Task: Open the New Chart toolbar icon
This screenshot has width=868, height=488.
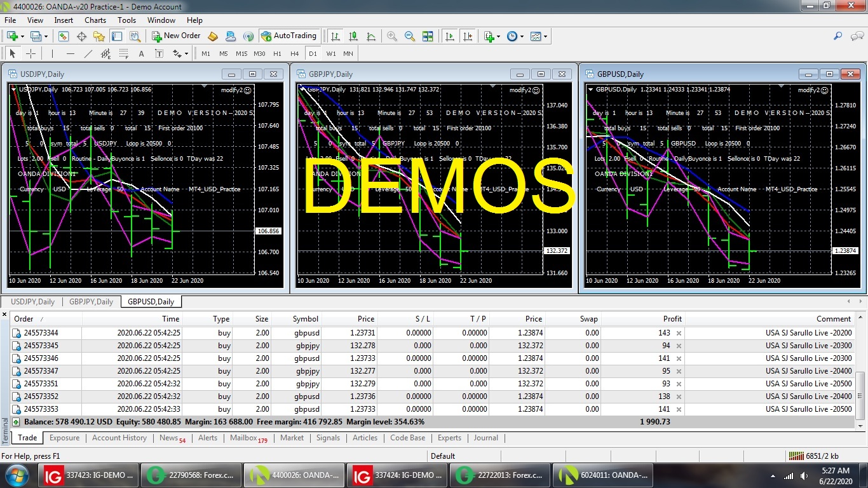Action: coord(12,36)
